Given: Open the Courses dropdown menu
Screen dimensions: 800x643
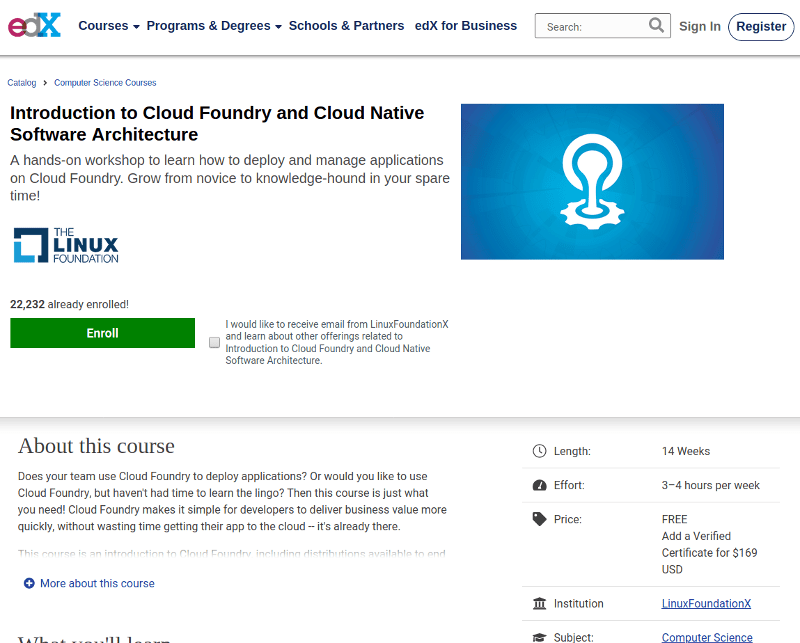Looking at the screenshot, I should (109, 26).
